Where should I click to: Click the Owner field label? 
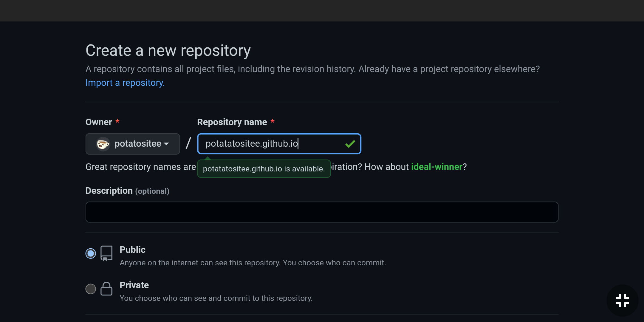99,122
